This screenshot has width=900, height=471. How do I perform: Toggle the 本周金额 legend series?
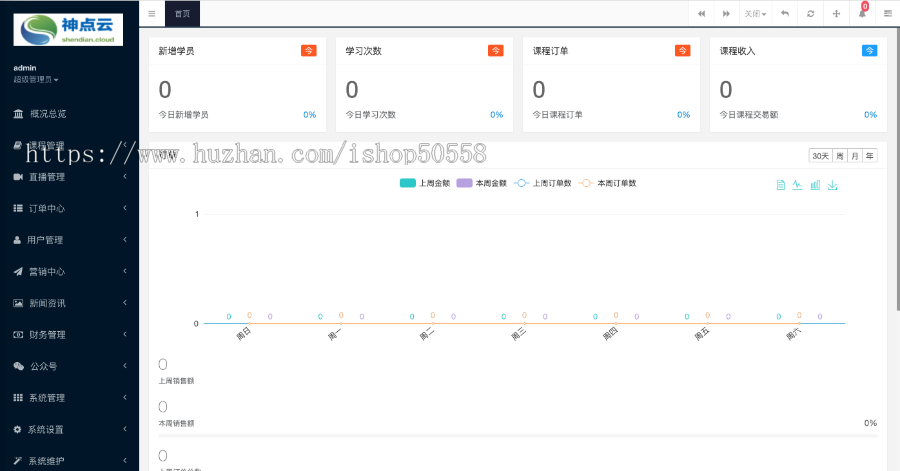pyautogui.click(x=482, y=183)
